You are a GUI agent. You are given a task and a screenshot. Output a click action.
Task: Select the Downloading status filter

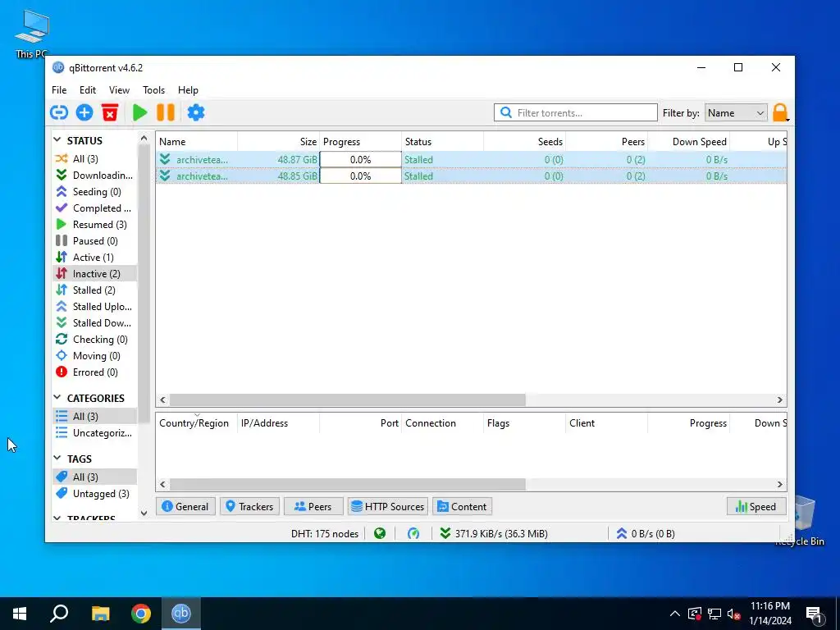click(x=94, y=176)
